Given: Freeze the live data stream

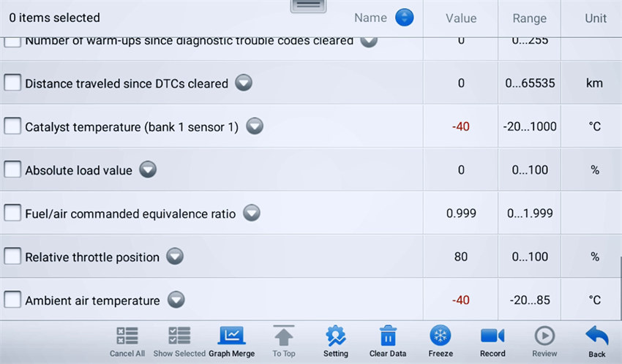Looking at the screenshot, I should point(440,337).
